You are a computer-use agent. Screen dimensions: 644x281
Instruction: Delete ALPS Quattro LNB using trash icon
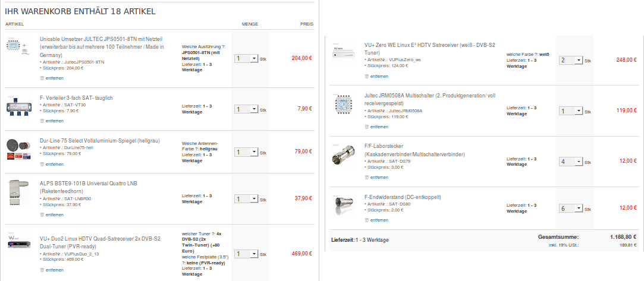pyautogui.click(x=42, y=214)
